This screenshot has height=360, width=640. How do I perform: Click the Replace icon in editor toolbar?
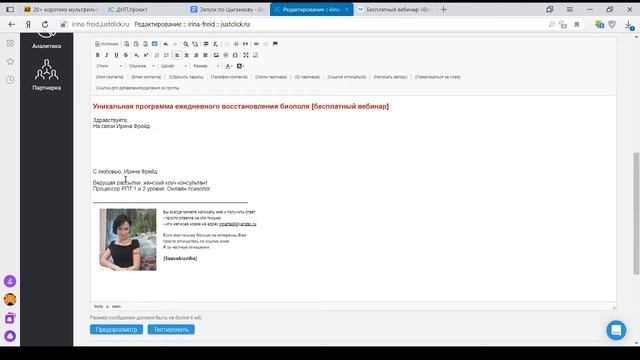[195, 44]
